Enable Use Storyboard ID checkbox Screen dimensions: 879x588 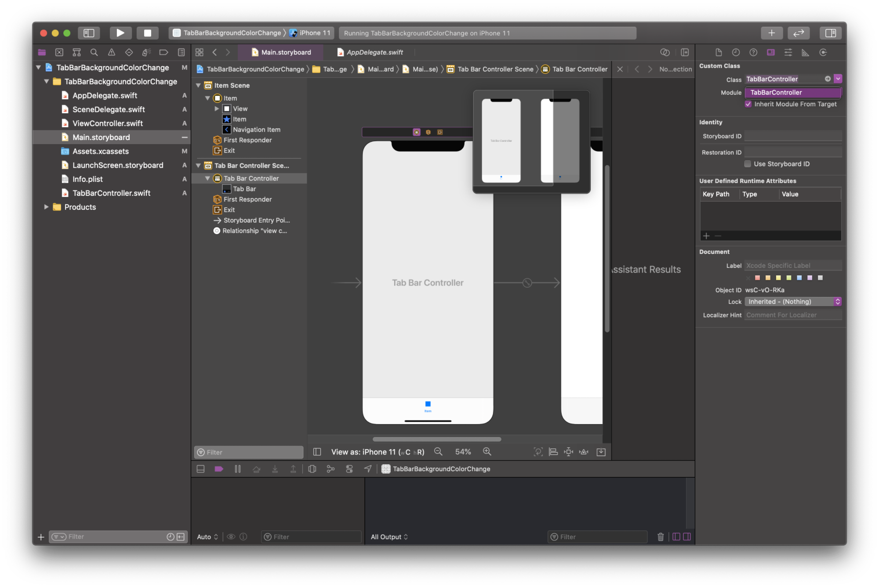748,164
